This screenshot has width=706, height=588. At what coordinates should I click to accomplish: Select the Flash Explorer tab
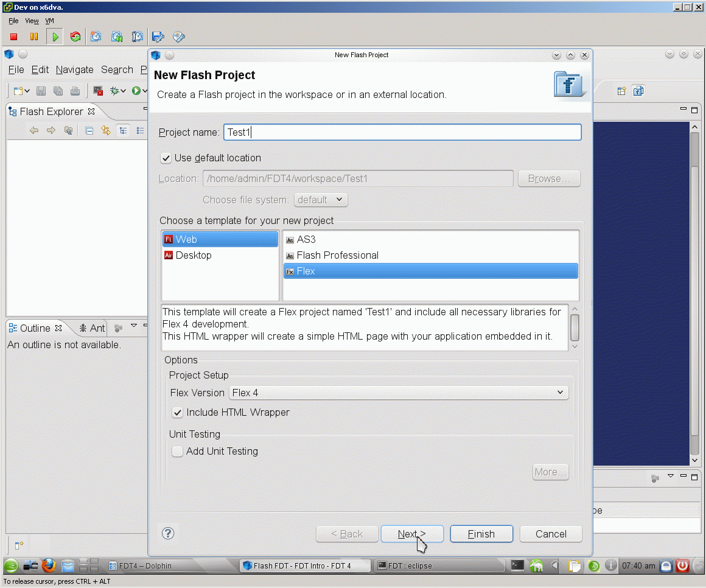pos(51,111)
